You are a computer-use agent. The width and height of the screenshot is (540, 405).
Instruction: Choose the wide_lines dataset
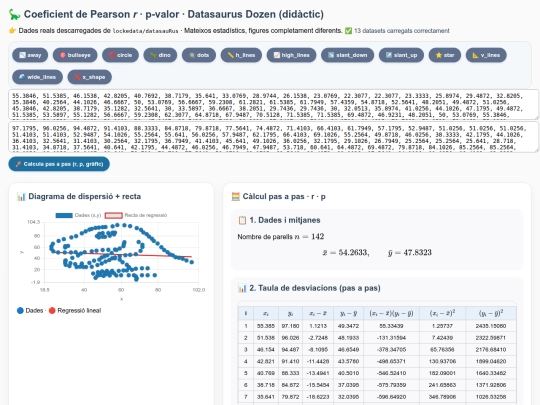[37, 77]
